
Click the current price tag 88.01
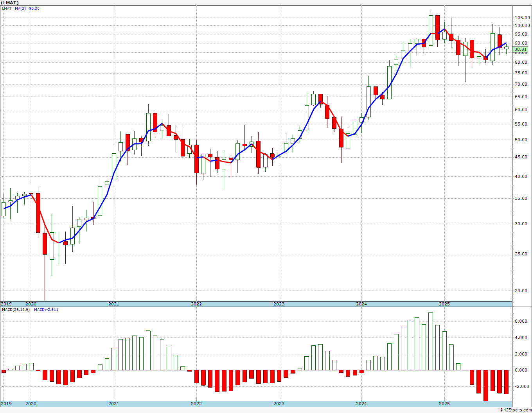[x=521, y=50]
